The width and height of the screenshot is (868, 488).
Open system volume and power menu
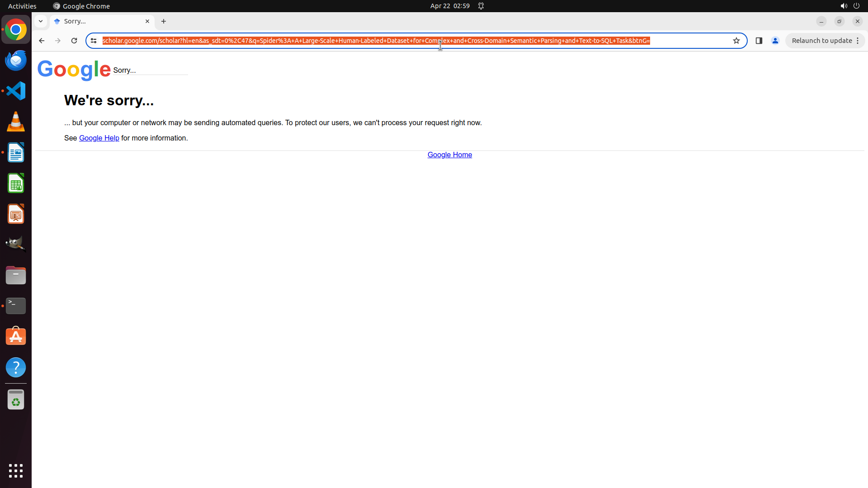click(850, 6)
